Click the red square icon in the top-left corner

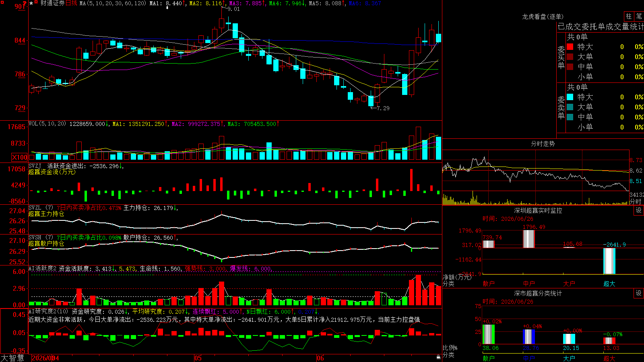(x=2, y=2)
